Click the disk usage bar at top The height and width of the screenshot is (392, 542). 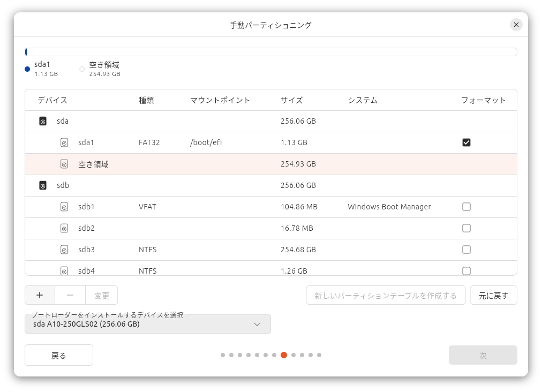[270, 52]
